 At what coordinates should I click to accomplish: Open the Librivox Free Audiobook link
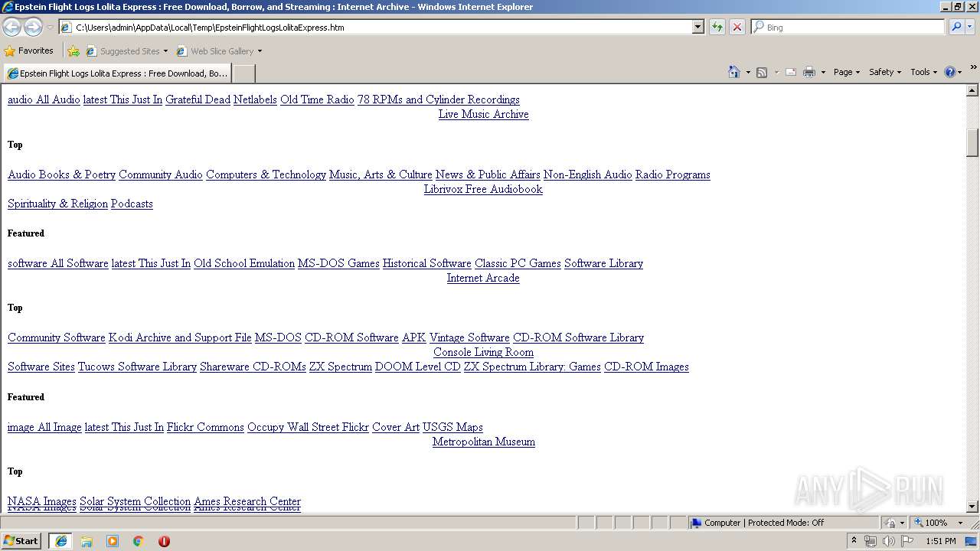[483, 189]
